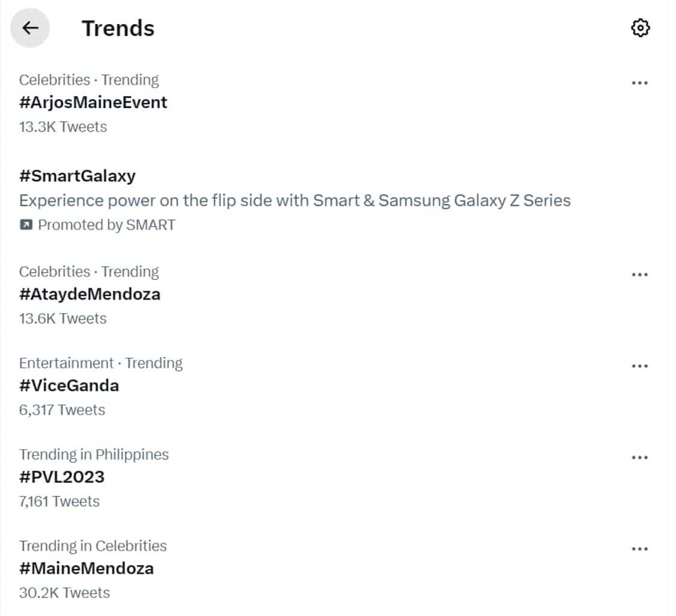Click the 'Trending in Philippines' label
The height and width of the screenshot is (616, 676).
[94, 454]
